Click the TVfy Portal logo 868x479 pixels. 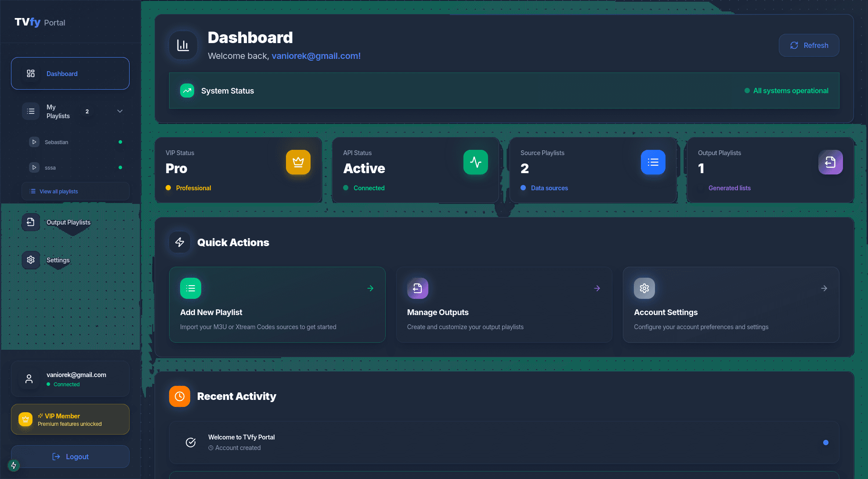pos(40,22)
